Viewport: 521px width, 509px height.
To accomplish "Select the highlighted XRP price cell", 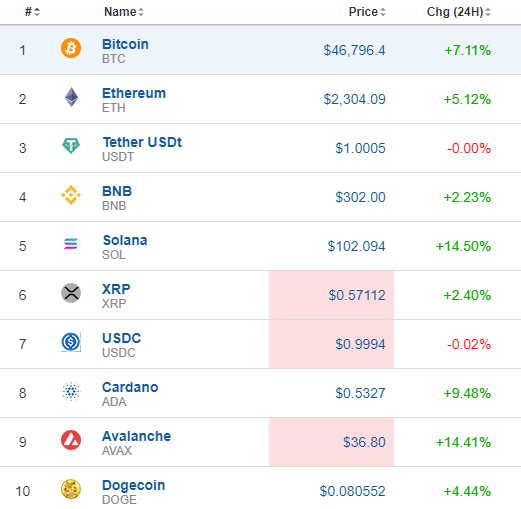I will 331,295.
